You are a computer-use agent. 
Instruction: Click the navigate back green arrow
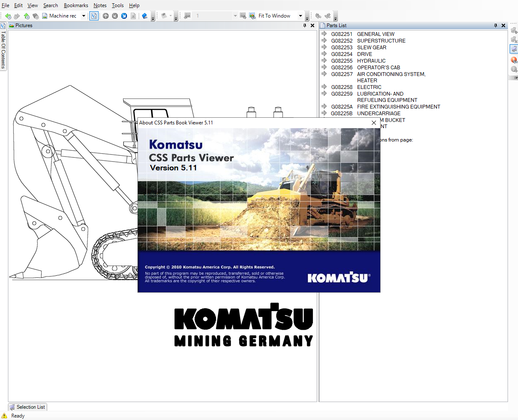(x=8, y=16)
